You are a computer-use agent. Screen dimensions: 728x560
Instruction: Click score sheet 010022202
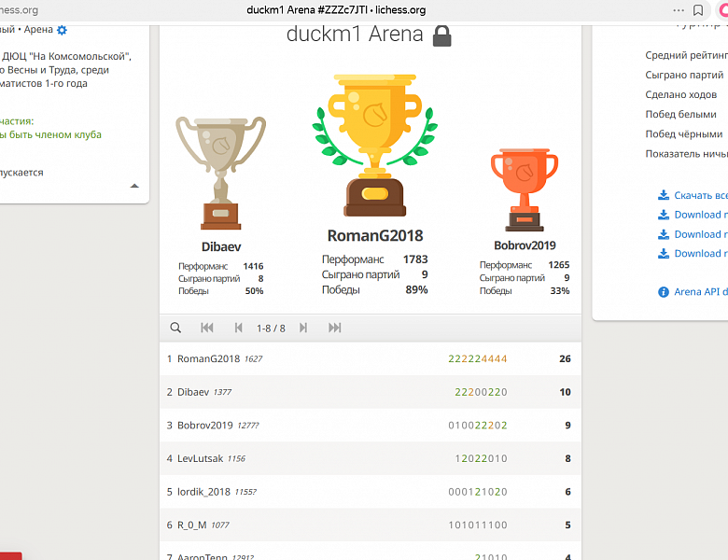pos(478,426)
